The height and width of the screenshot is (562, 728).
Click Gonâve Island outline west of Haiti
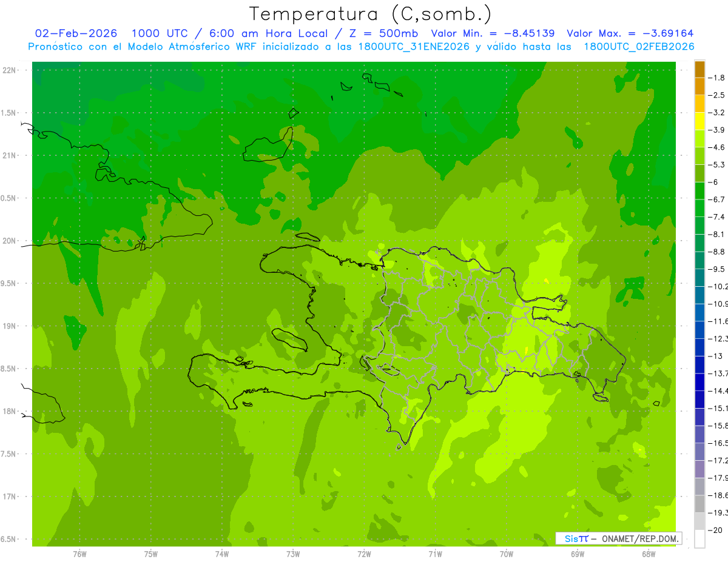click(x=289, y=339)
